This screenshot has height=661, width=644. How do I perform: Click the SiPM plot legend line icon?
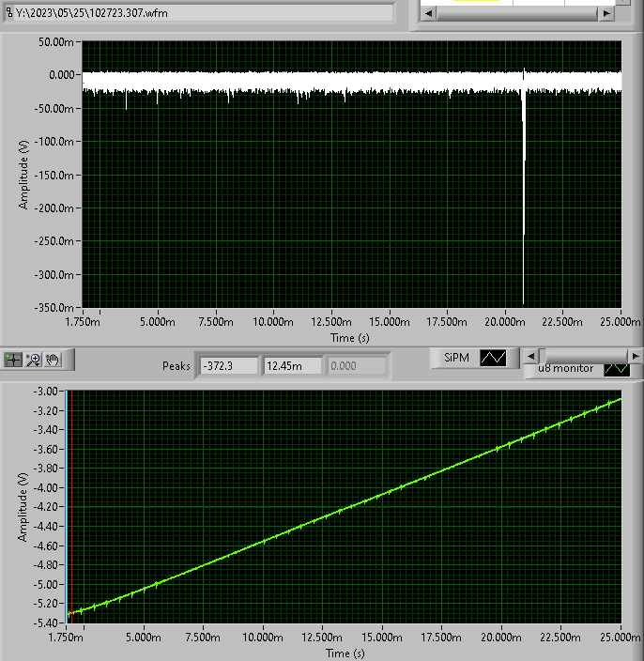click(x=494, y=358)
